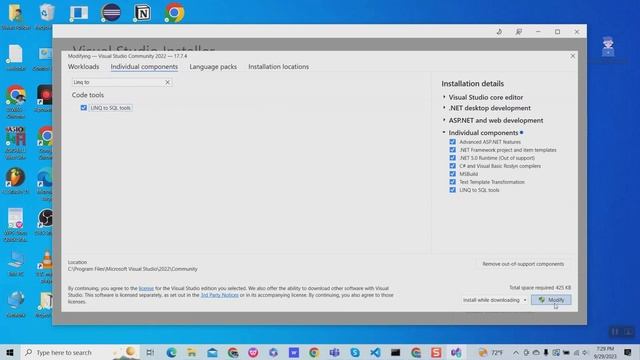
Task: Uncheck LINQ to SQL tools under Code tools
Action: [84, 108]
